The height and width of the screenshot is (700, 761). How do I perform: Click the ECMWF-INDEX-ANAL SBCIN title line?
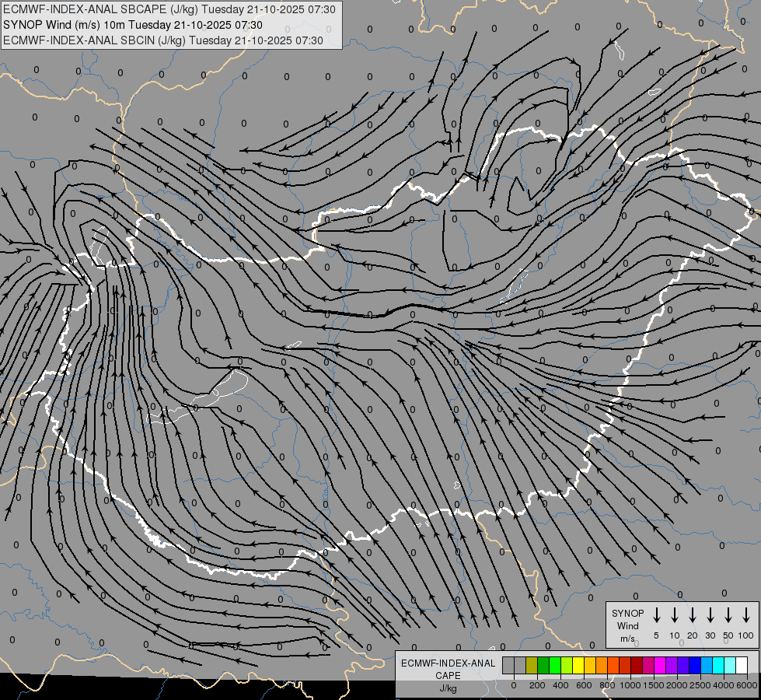(x=163, y=40)
